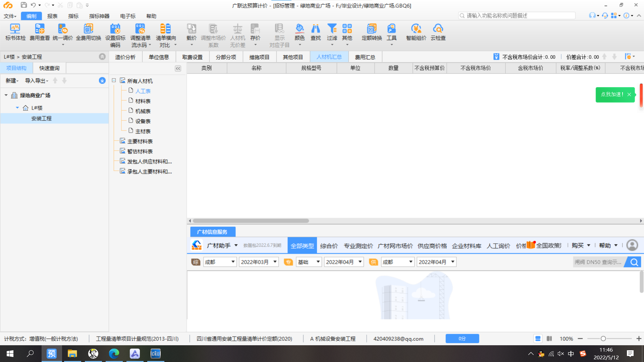644x362 pixels.
Task: Click the horizontal scrollbar of the table
Action: 251,221
